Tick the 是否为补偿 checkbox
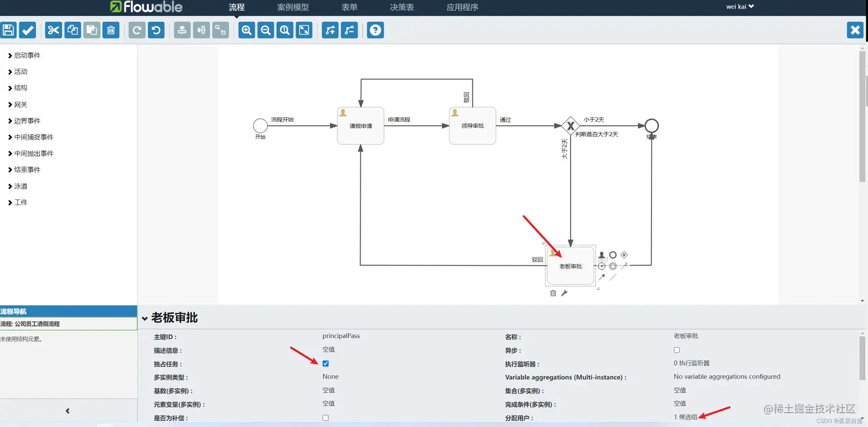 pyautogui.click(x=325, y=418)
